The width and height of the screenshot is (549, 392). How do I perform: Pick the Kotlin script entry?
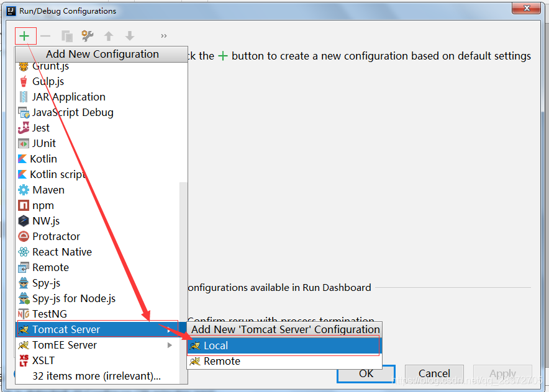click(98, 174)
